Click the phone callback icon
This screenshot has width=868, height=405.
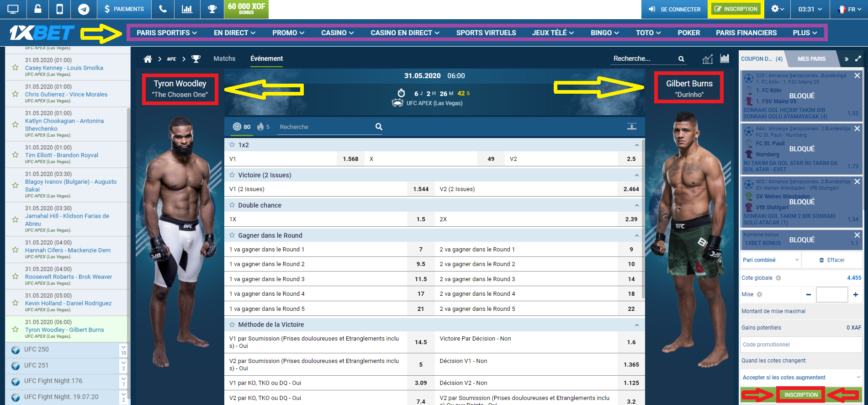[163, 9]
